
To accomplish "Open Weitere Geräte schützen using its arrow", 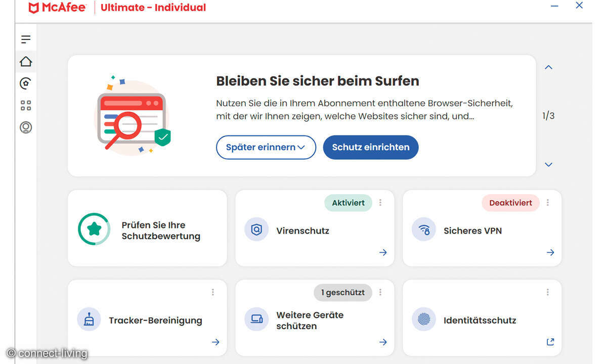I will [x=383, y=342].
